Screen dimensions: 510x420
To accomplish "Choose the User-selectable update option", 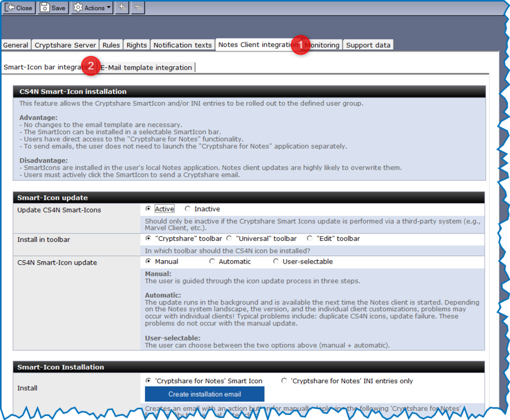I will coord(276,261).
